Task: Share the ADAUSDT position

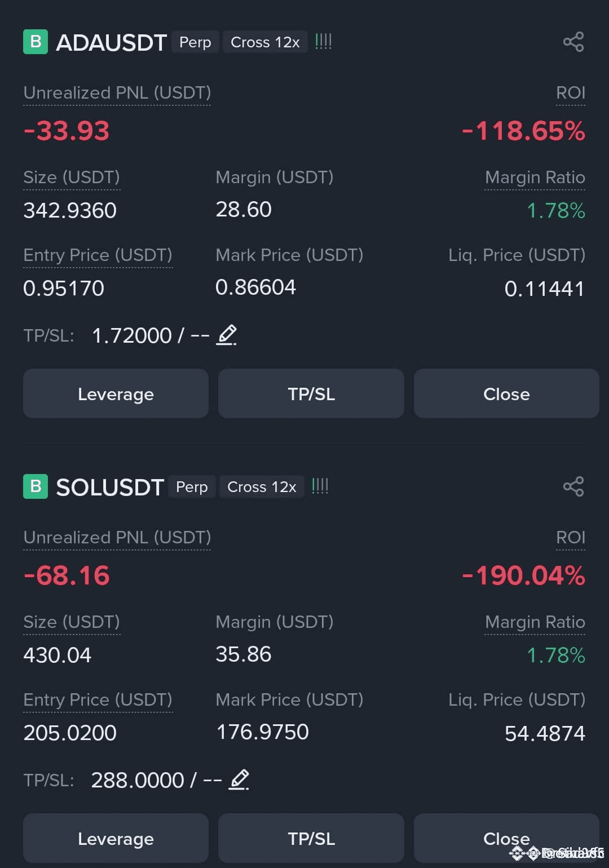Action: click(573, 42)
